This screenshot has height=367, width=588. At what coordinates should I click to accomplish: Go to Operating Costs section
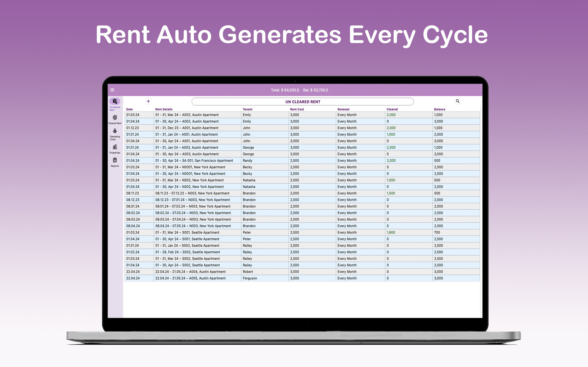pyautogui.click(x=115, y=131)
